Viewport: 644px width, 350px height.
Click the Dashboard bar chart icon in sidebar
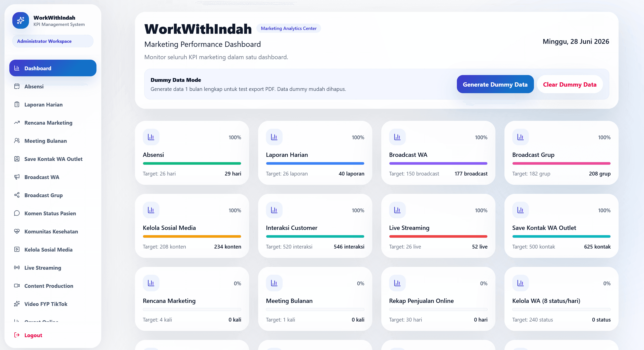17,68
